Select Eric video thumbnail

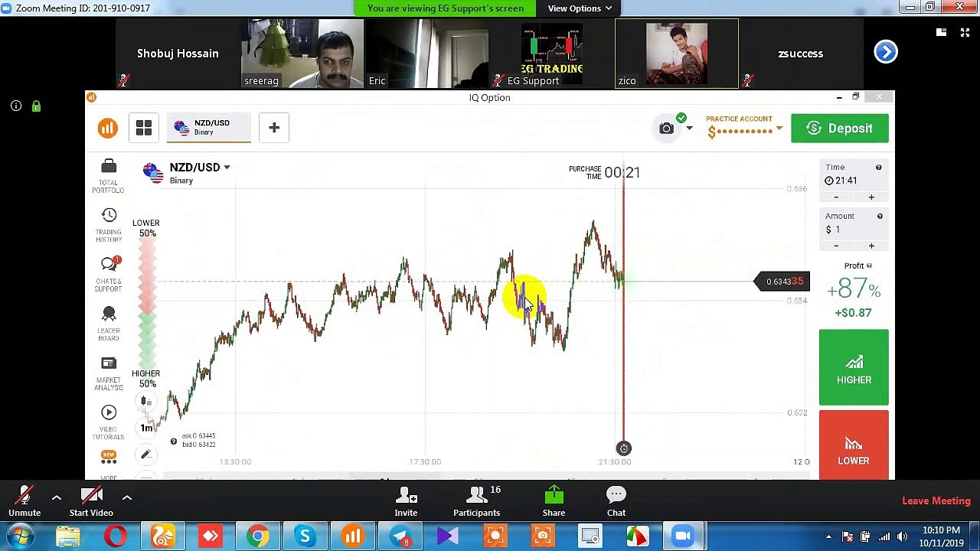click(x=426, y=54)
